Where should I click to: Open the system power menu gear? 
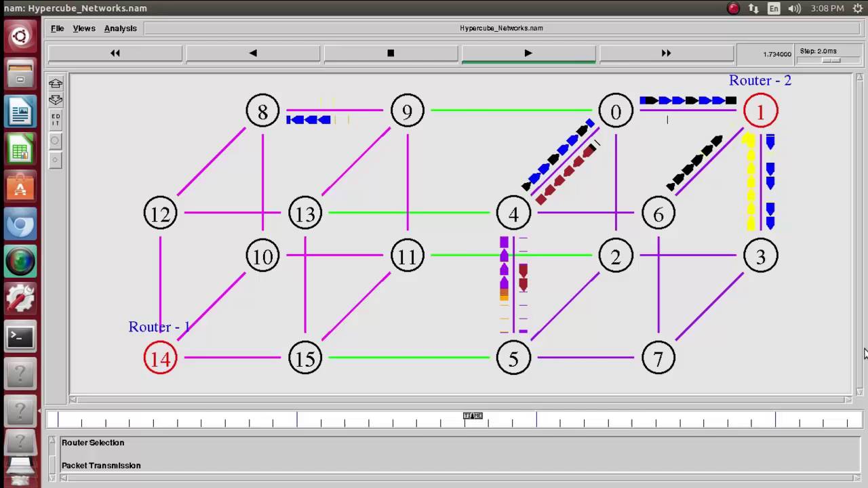pyautogui.click(x=857, y=8)
